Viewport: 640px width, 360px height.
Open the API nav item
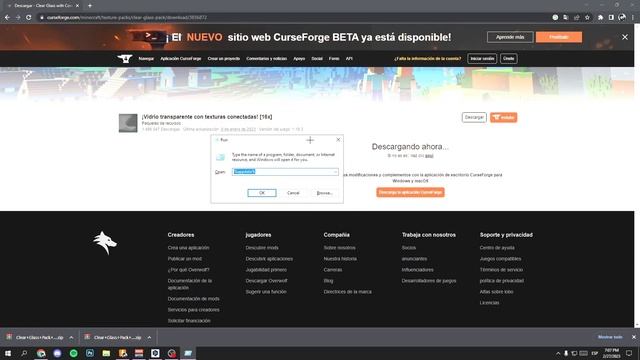pos(349,59)
